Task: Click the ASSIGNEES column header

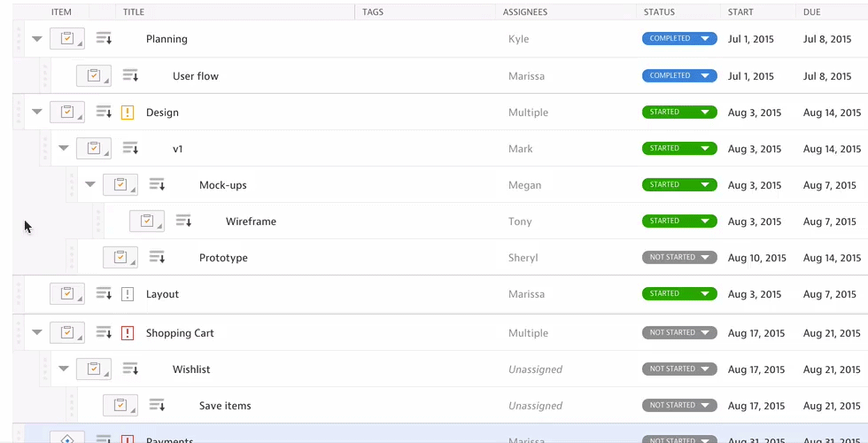Action: click(x=524, y=12)
